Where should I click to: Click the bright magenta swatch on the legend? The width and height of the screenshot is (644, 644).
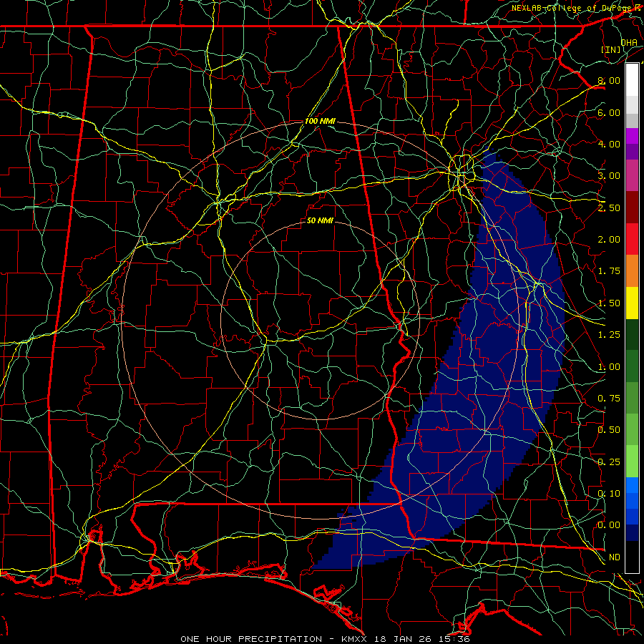coord(632,136)
